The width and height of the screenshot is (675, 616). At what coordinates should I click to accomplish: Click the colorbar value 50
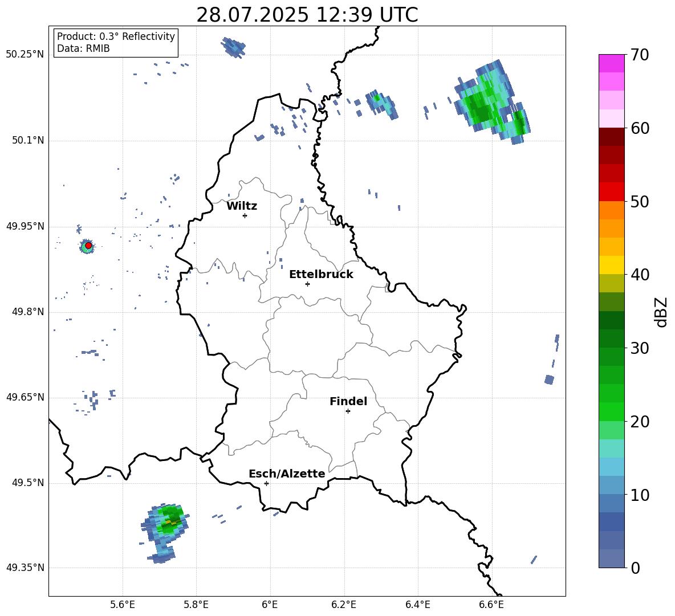click(640, 201)
